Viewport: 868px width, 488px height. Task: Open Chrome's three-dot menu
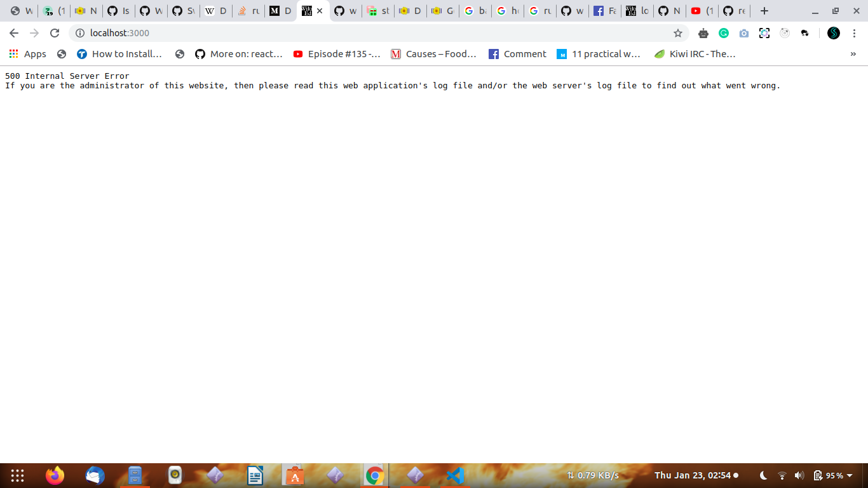tap(854, 33)
